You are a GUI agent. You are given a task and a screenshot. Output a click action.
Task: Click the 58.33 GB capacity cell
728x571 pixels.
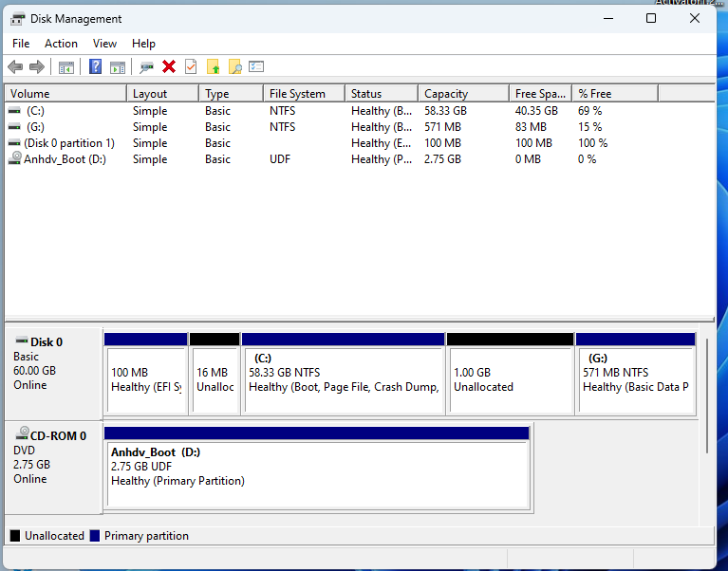[x=445, y=111]
